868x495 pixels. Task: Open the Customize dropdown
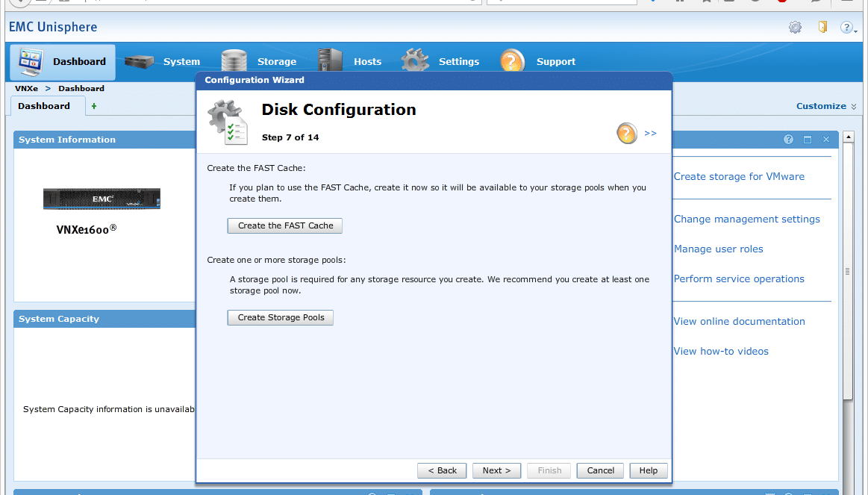click(x=826, y=106)
